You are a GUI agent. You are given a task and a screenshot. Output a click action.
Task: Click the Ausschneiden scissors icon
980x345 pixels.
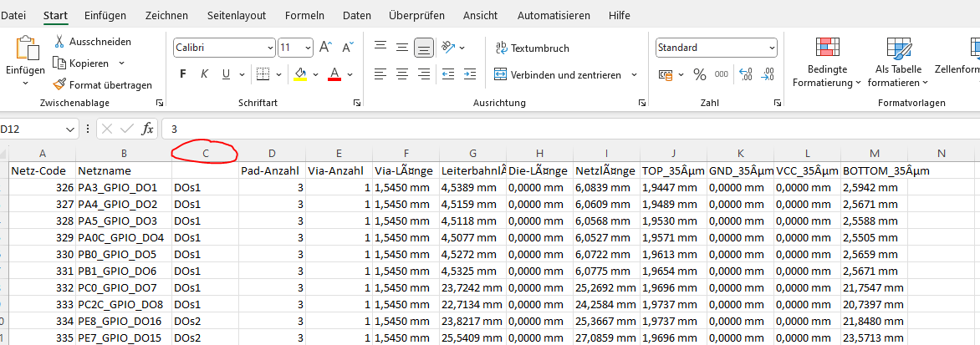59,42
